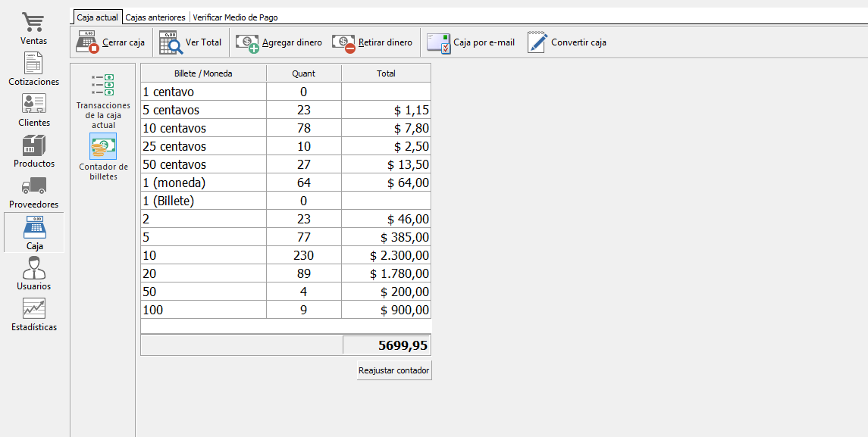868x437 pixels.
Task: Click the '$ 13,50' total cell
Action: point(386,165)
